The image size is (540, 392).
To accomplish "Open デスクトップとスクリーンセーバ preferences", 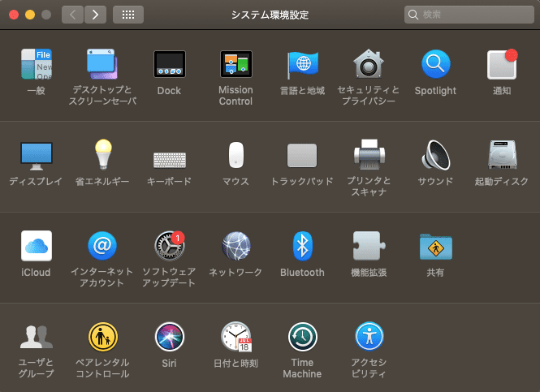I will coord(102,64).
